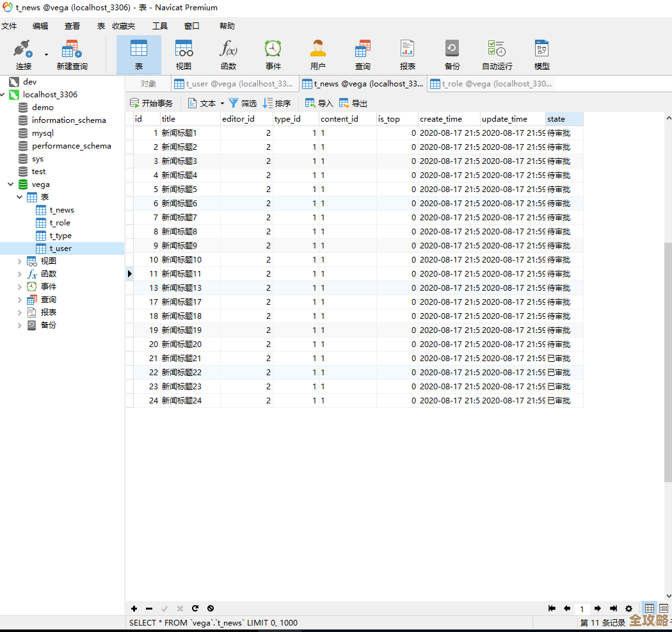This screenshot has width=672, height=632.
Task: Expand the 视图 node in sidebar
Action: point(20,261)
